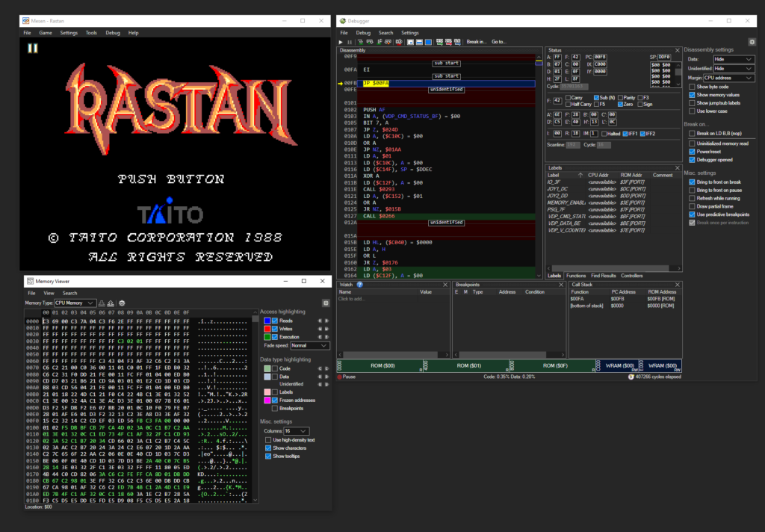Open the Columns dropdown in Memory Viewer
The image size is (765, 532).
point(296,431)
